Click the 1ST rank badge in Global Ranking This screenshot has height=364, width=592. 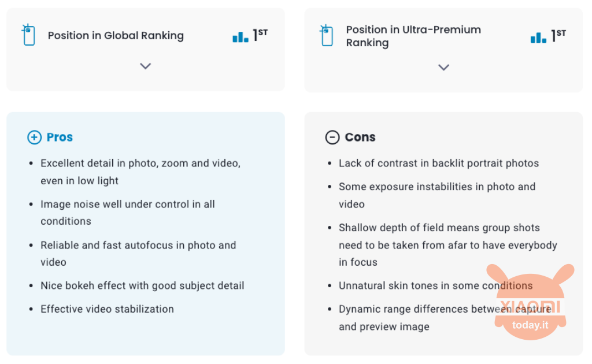pyautogui.click(x=260, y=35)
